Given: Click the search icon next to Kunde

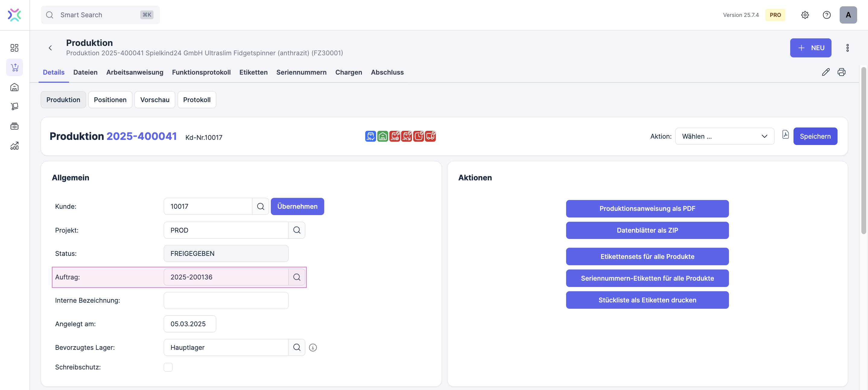Looking at the screenshot, I should click(261, 206).
